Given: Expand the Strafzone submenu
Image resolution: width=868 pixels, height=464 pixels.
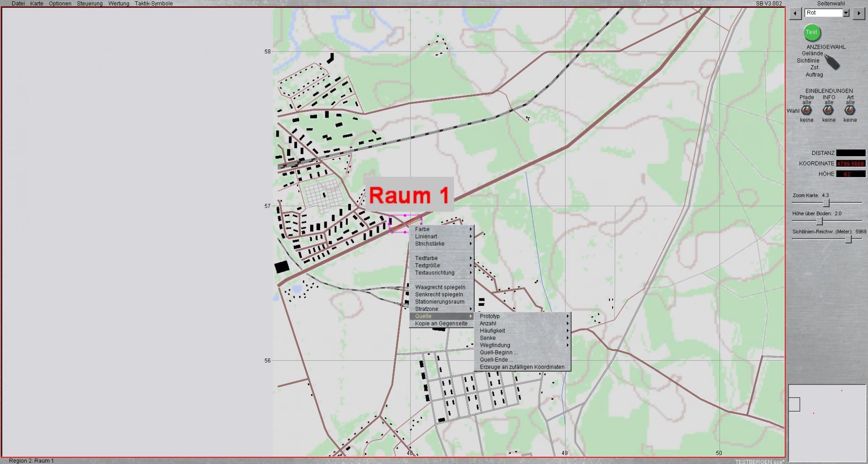Looking at the screenshot, I should click(x=442, y=309).
